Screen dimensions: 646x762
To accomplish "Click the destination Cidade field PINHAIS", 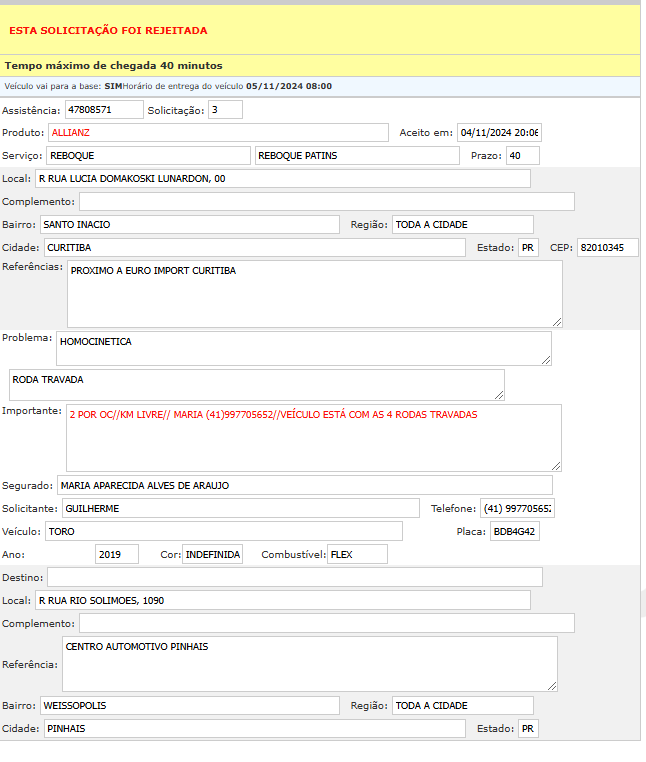I will [x=254, y=729].
